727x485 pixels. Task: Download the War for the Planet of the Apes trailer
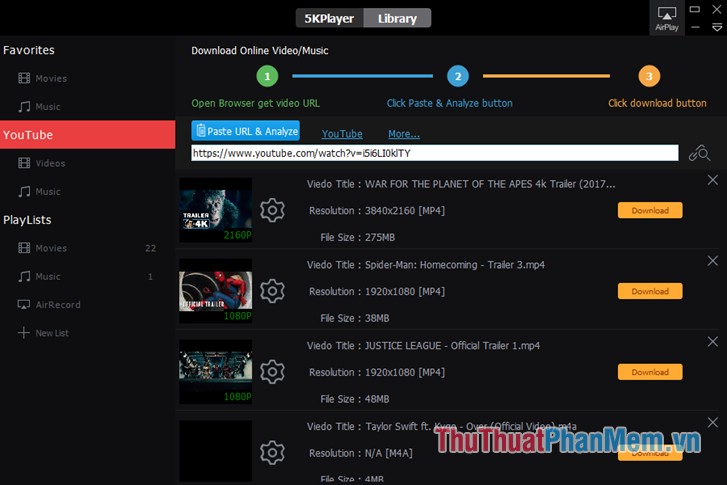pyautogui.click(x=650, y=210)
